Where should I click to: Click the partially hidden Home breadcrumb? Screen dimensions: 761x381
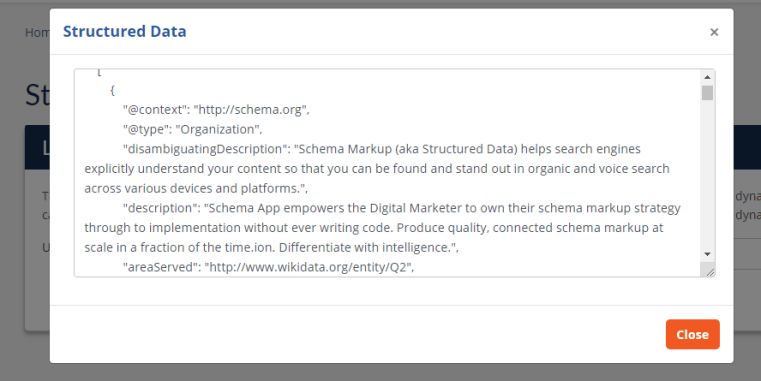[x=37, y=33]
